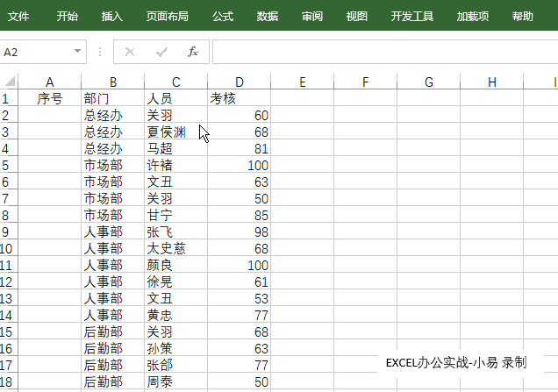Screen dimensions: 558x392
Task: Click score 60 in row 2
Action: pyautogui.click(x=240, y=115)
